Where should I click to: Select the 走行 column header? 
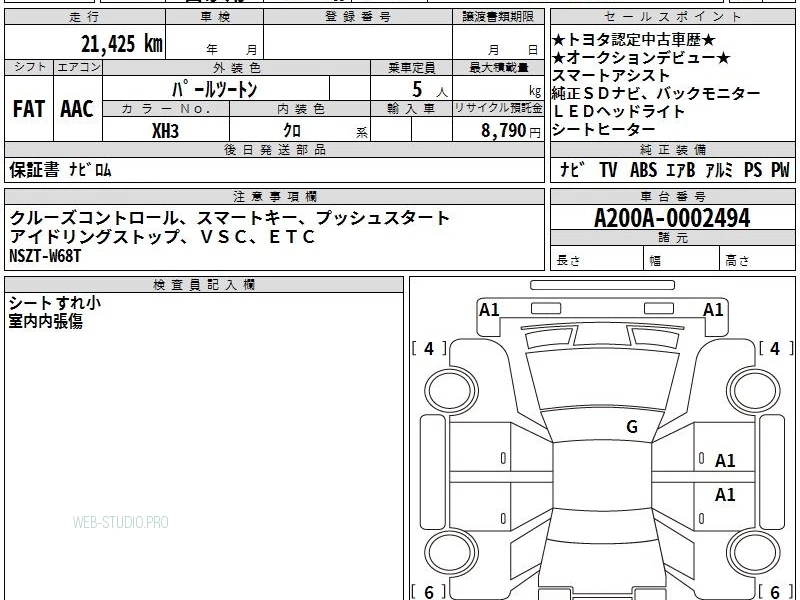(85, 17)
